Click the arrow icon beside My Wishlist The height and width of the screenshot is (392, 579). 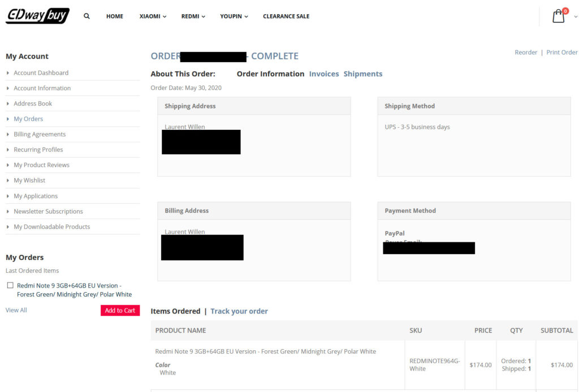7,180
